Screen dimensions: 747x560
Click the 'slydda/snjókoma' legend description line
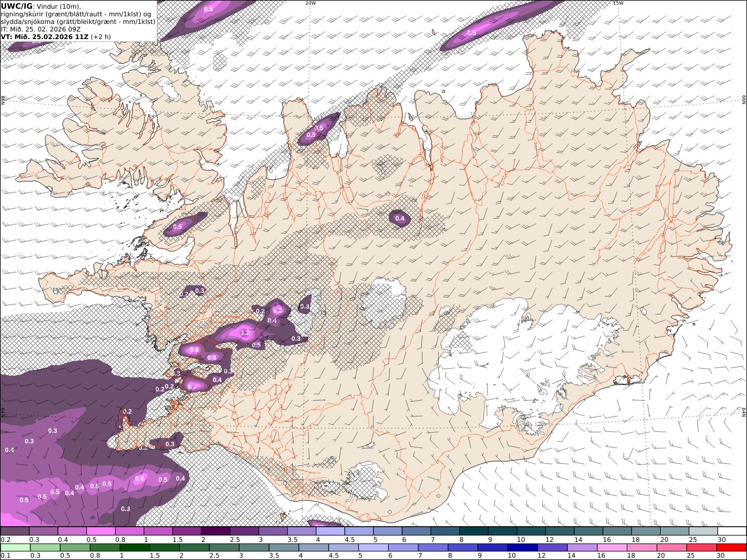(x=78, y=22)
